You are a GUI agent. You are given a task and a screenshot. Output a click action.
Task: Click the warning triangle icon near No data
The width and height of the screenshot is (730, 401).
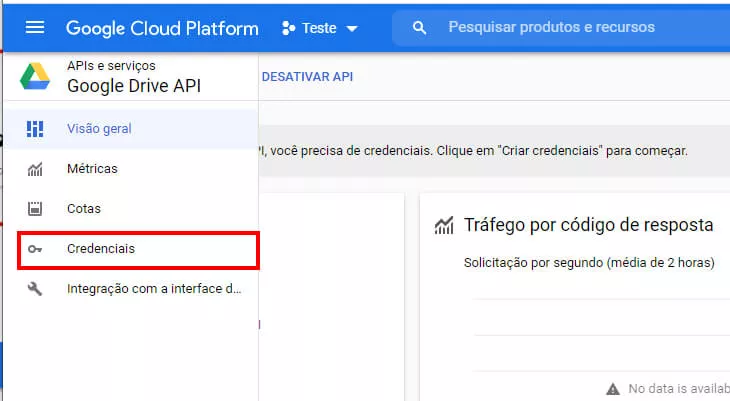click(x=613, y=388)
